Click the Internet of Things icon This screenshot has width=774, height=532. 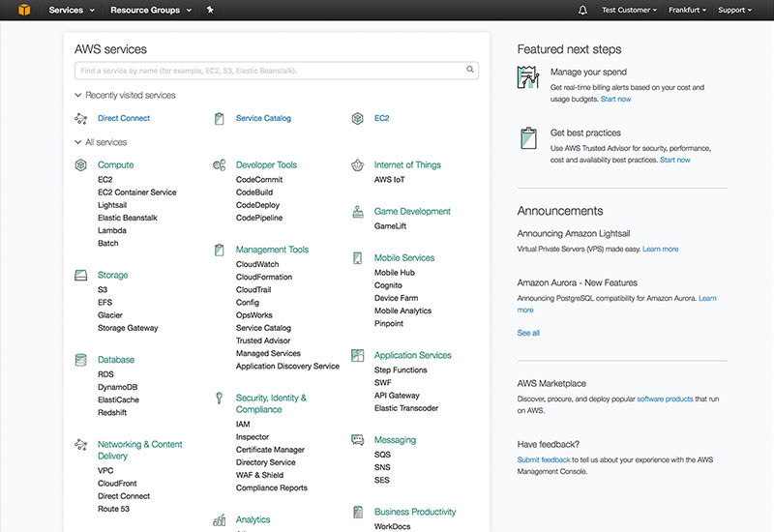click(x=357, y=164)
